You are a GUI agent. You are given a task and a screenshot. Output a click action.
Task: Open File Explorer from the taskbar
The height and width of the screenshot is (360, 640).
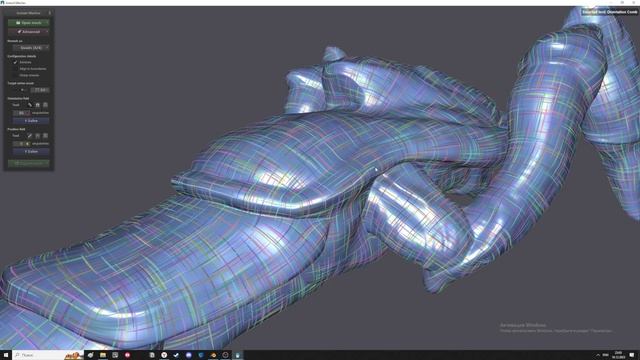103,355
